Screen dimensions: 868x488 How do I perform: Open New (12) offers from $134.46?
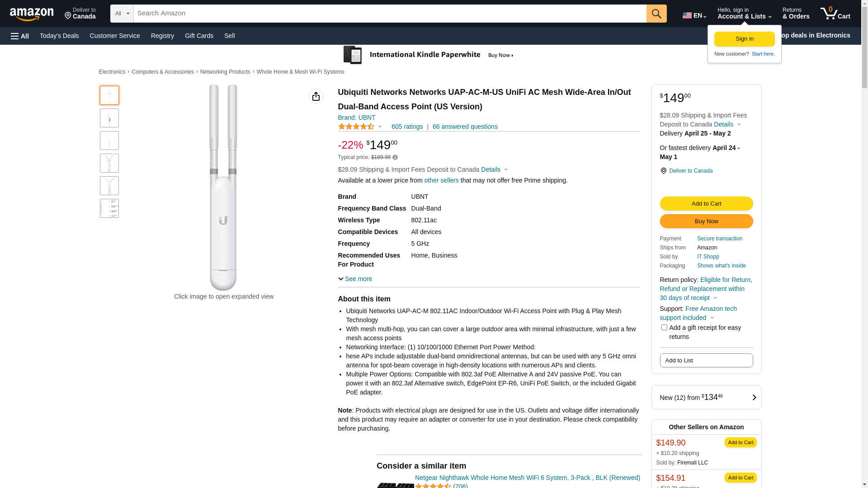click(706, 397)
